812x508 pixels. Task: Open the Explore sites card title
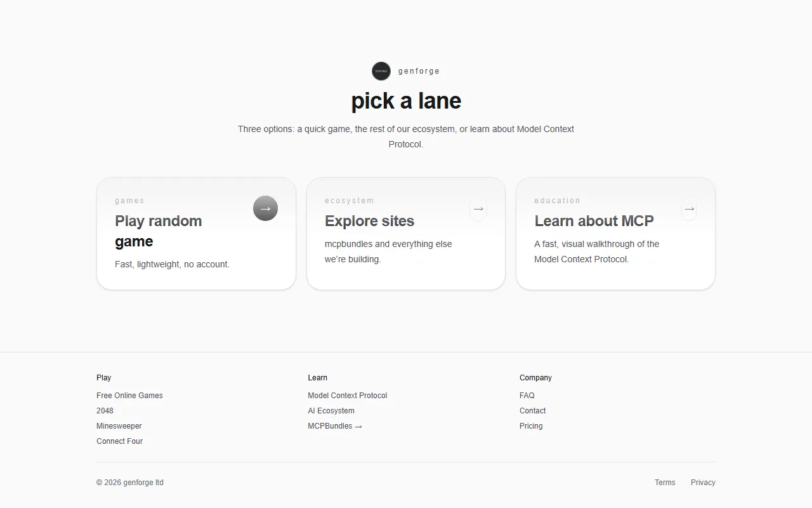(x=369, y=221)
